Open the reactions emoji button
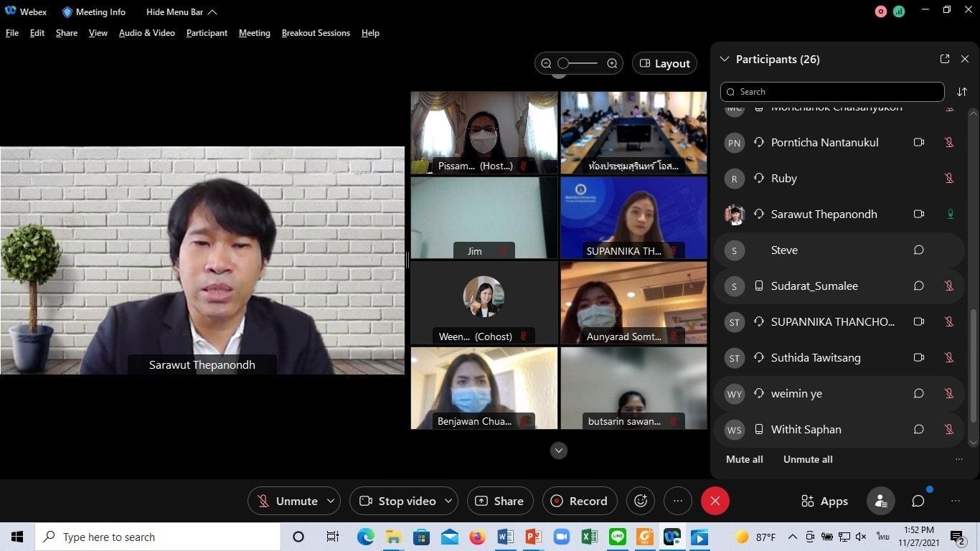 click(641, 501)
